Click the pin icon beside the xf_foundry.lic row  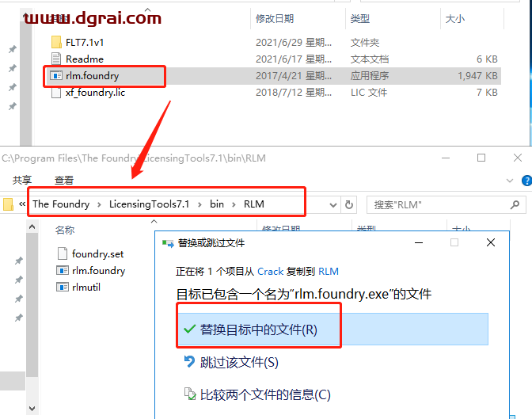click(13, 106)
